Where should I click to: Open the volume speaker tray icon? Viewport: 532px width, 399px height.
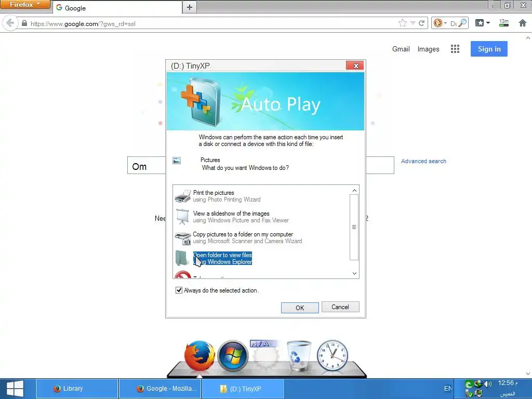click(487, 384)
